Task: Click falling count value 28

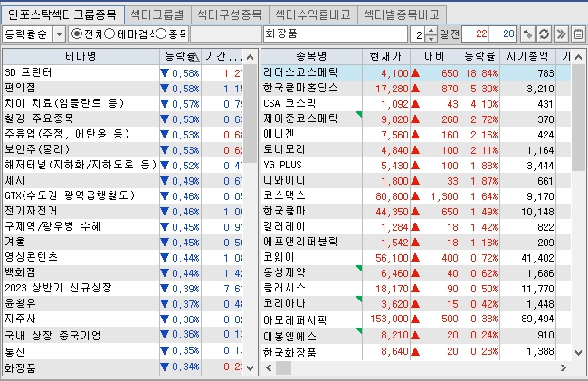Action: (502, 34)
